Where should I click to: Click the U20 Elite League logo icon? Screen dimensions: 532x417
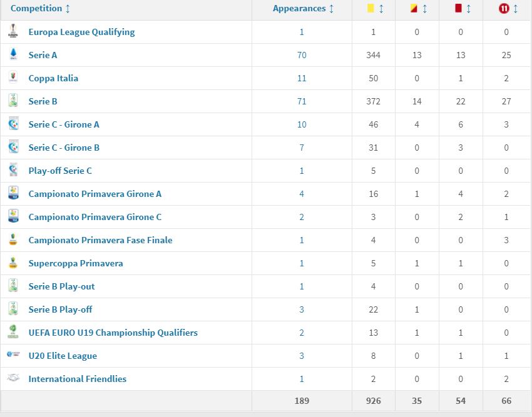[x=13, y=355]
